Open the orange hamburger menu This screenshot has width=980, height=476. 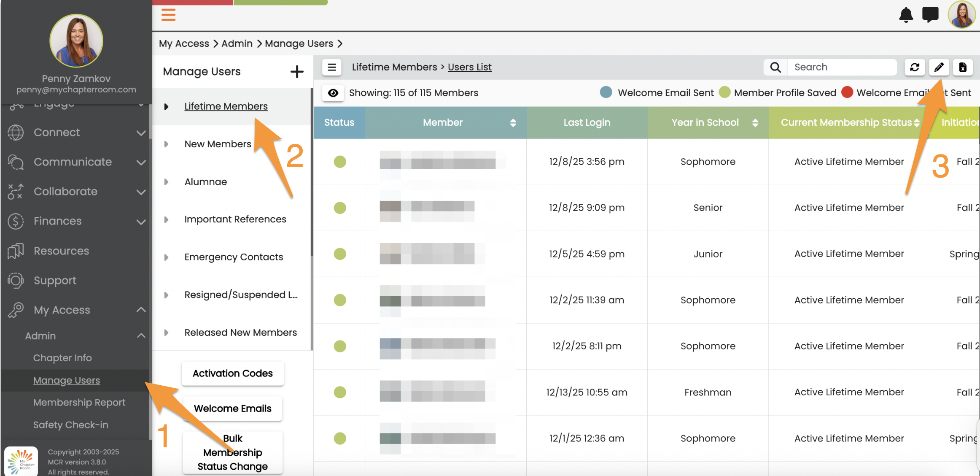coord(168,15)
